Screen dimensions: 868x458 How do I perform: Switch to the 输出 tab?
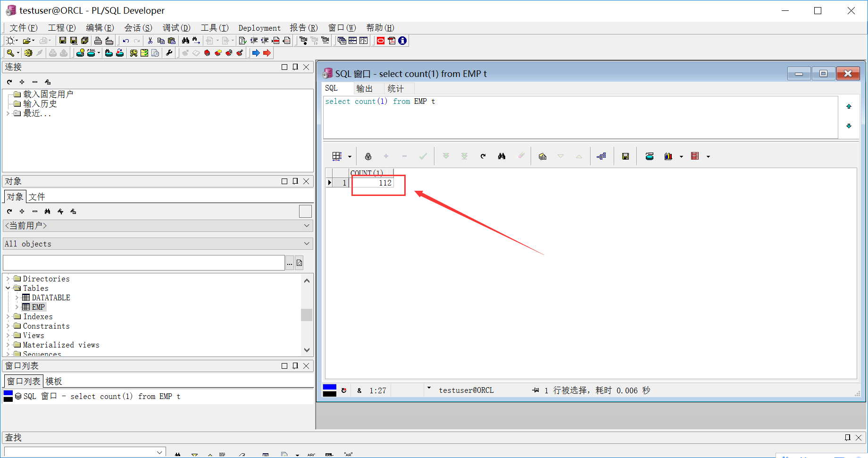tap(364, 88)
